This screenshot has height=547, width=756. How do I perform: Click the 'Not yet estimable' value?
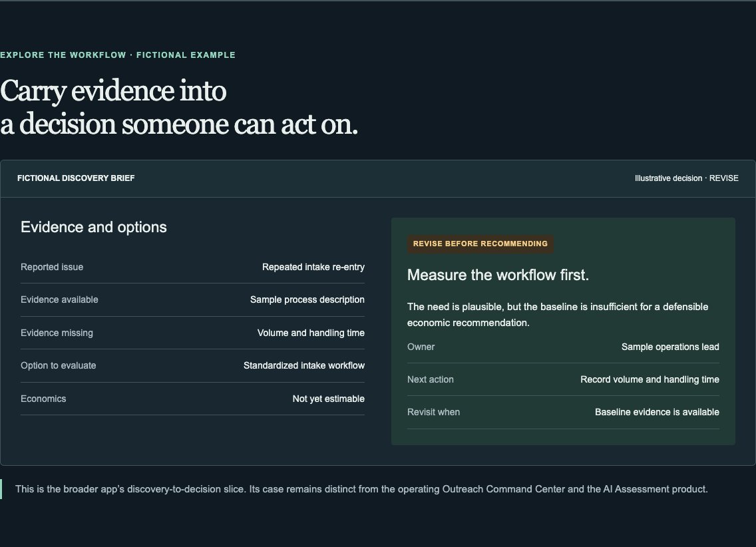click(328, 399)
